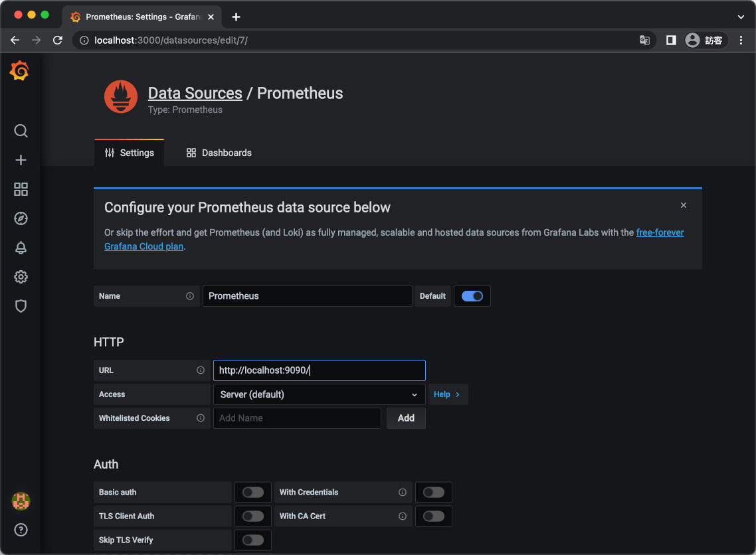Click the info icon next to URL
The height and width of the screenshot is (555, 756).
[x=201, y=370]
